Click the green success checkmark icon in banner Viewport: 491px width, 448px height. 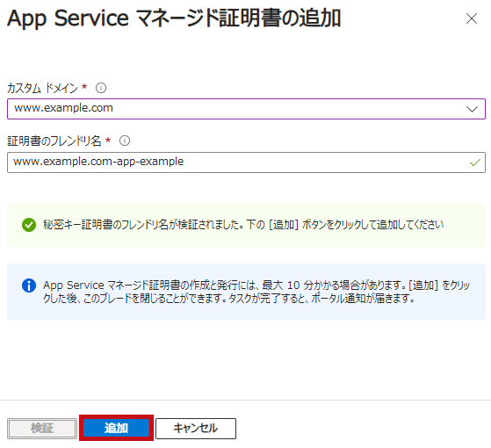click(x=29, y=225)
